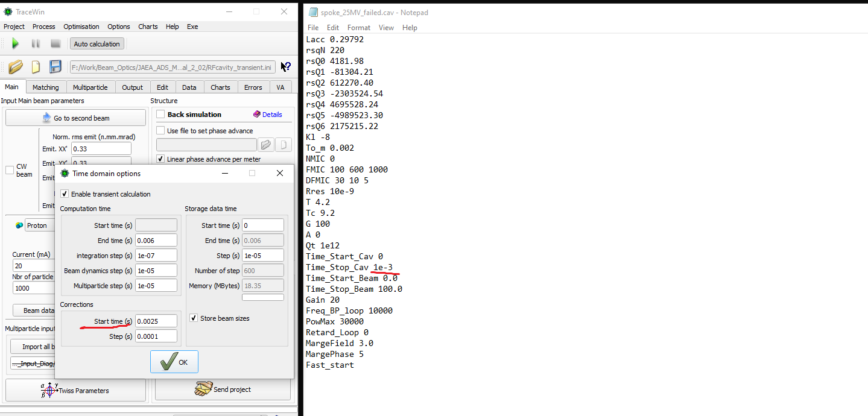The image size is (868, 416).
Task: Click the What's This help cursor icon
Action: 286,67
